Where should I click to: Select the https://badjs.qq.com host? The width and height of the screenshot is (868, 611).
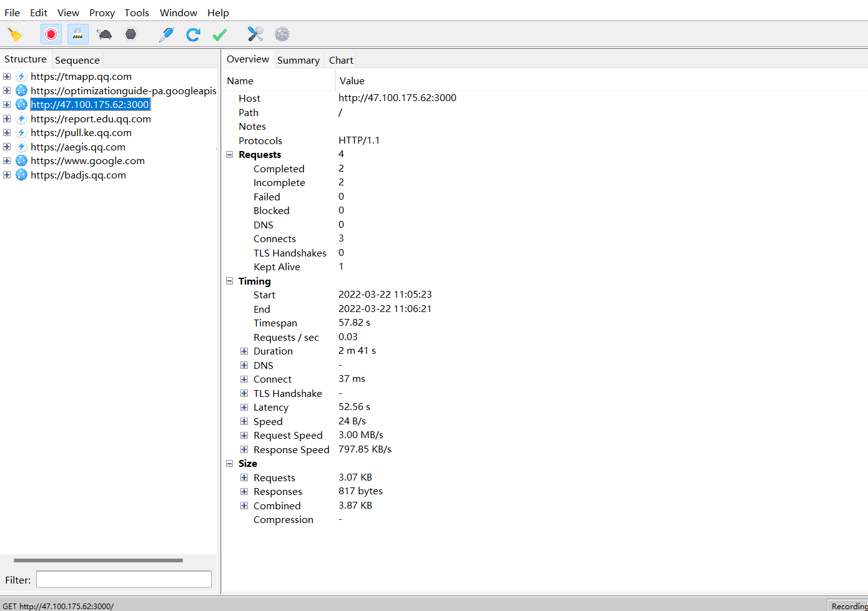pos(78,175)
